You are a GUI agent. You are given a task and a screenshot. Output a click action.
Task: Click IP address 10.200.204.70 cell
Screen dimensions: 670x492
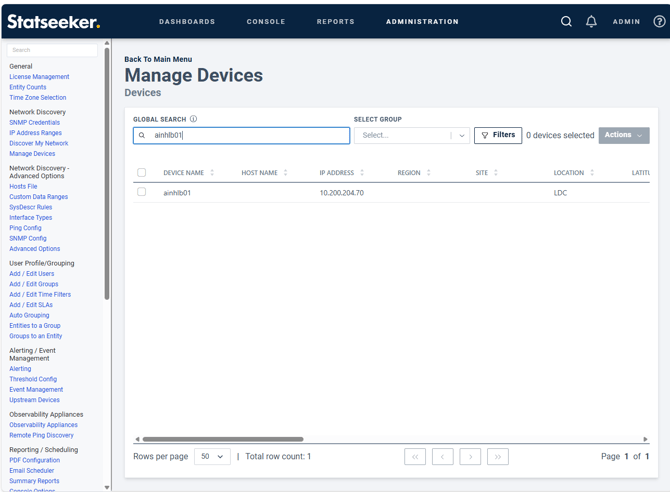(342, 193)
